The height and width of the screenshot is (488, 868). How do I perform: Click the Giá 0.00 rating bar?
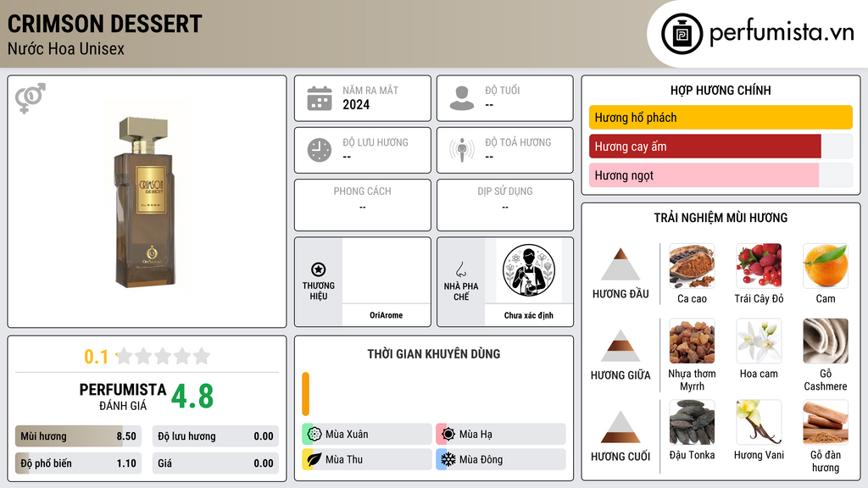coord(215,463)
